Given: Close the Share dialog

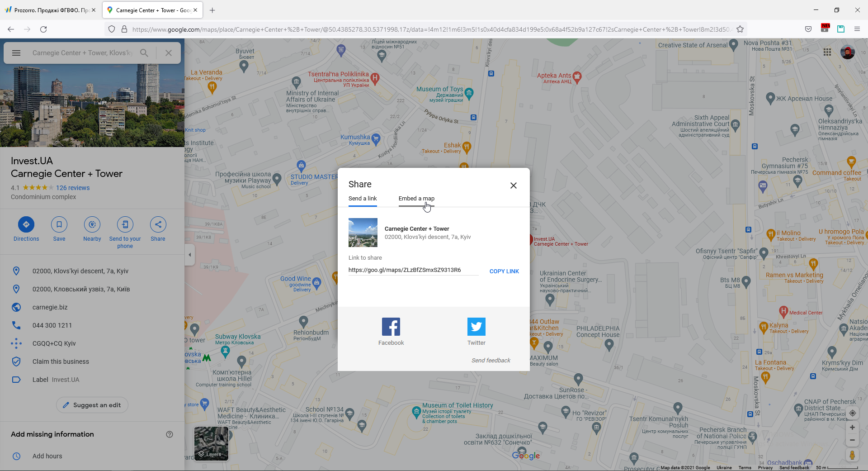Looking at the screenshot, I should click(x=513, y=186).
